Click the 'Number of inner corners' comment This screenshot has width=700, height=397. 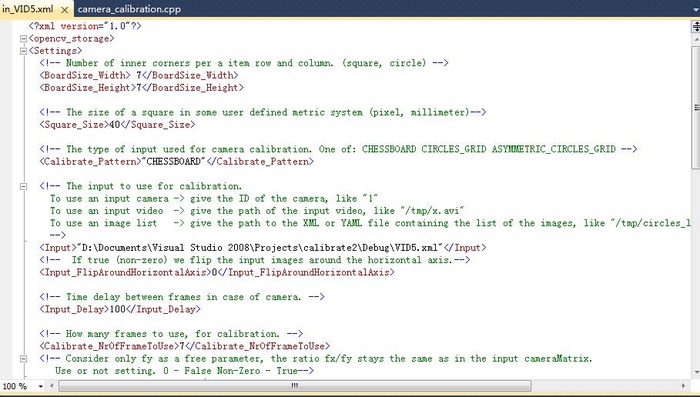tap(244, 63)
